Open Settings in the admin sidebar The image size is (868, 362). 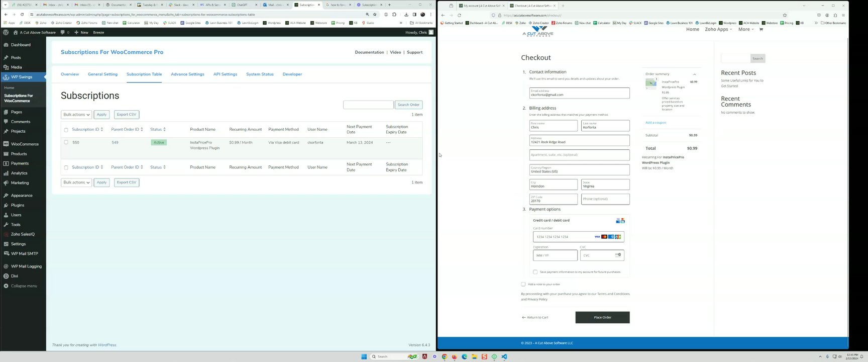(18, 244)
